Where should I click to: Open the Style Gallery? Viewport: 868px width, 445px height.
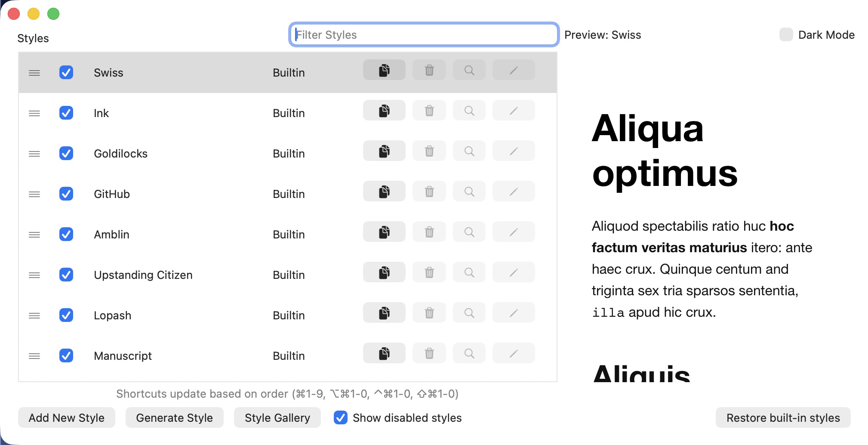277,417
